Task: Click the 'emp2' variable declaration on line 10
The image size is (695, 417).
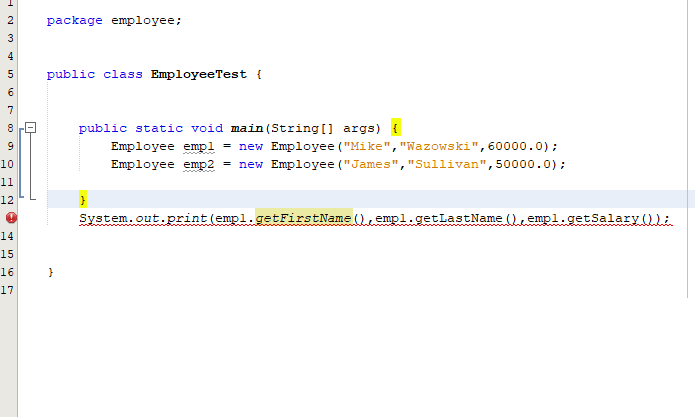Action: click(x=199, y=165)
